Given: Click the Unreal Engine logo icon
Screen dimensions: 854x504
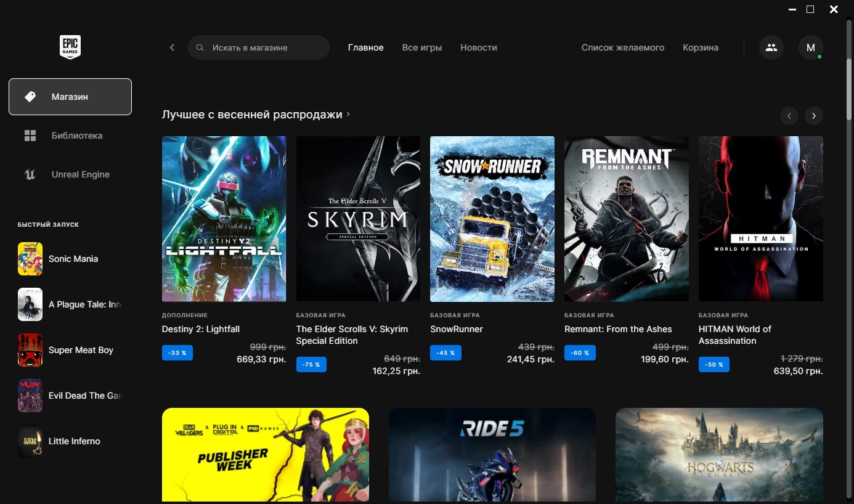Looking at the screenshot, I should pos(30,174).
